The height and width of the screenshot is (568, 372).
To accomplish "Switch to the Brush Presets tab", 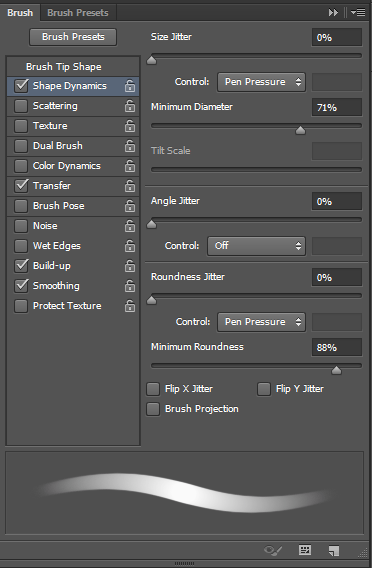I will point(78,13).
